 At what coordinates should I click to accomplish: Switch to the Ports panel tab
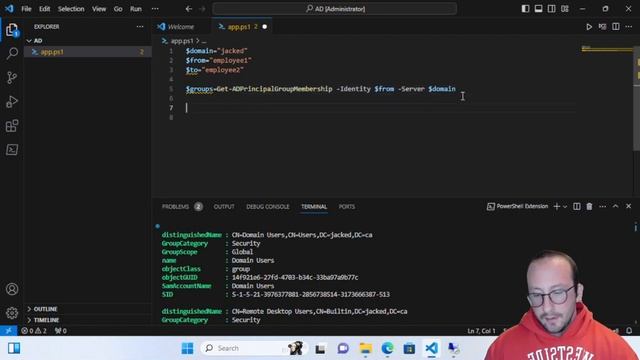coord(347,207)
